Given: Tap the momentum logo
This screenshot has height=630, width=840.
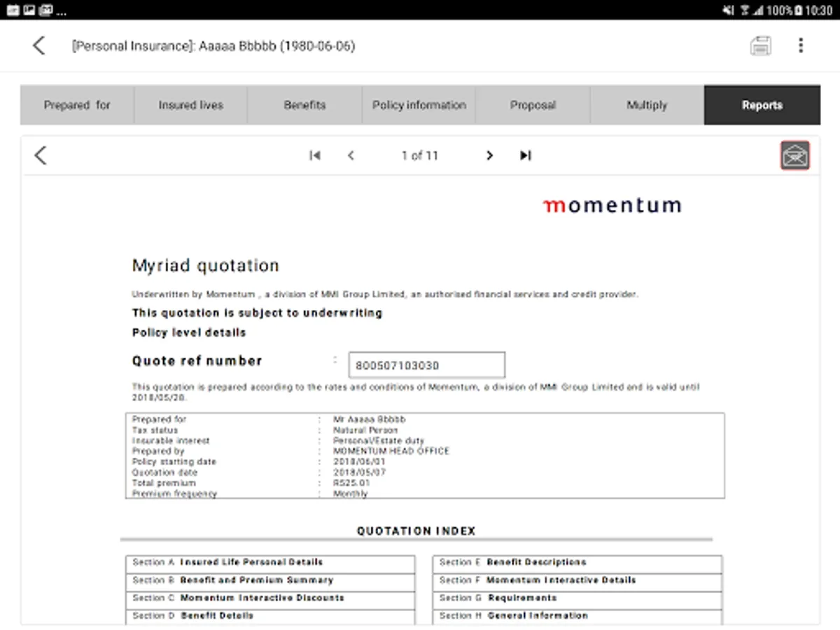Looking at the screenshot, I should tap(612, 205).
